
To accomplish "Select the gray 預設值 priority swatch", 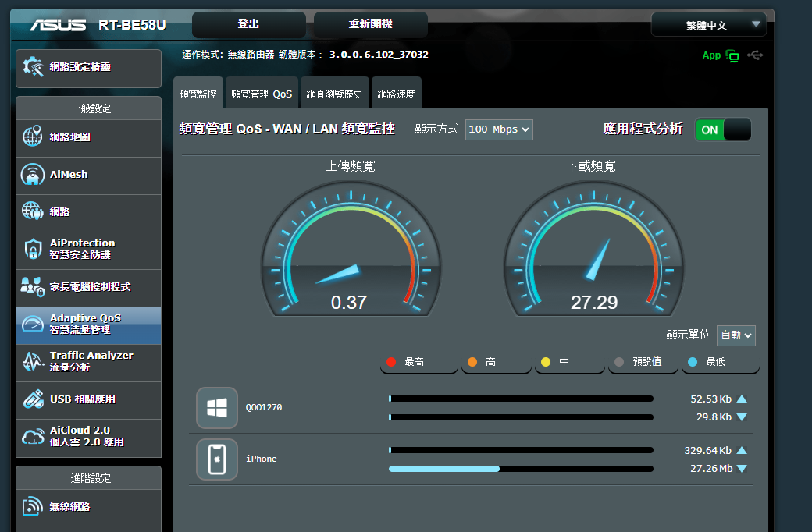I will point(619,362).
